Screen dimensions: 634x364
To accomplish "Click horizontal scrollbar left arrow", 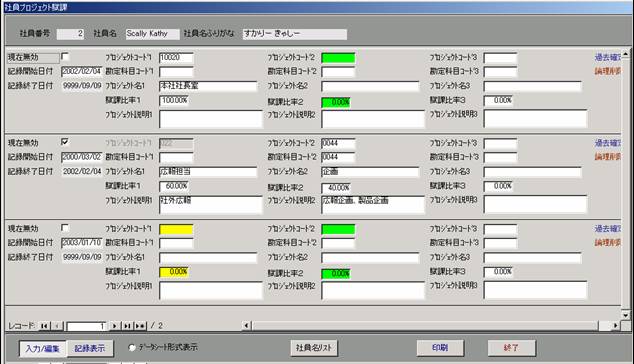I will [x=247, y=326].
